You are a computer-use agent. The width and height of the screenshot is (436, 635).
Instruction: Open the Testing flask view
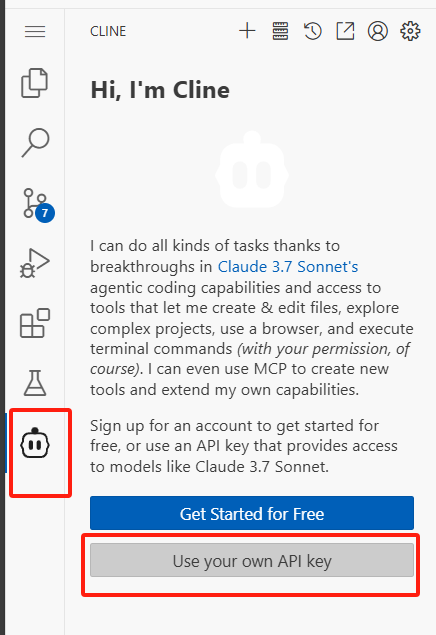click(x=35, y=383)
